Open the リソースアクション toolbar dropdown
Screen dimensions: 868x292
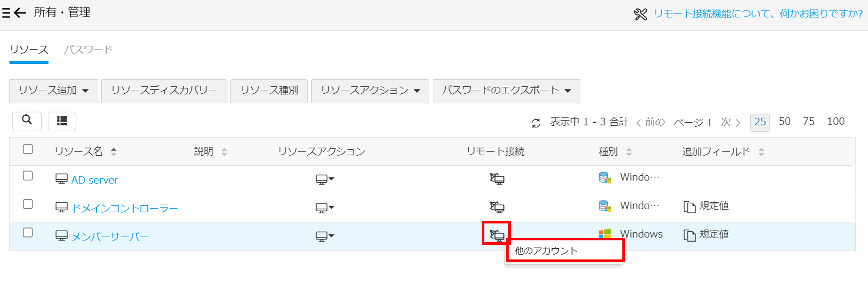click(370, 91)
